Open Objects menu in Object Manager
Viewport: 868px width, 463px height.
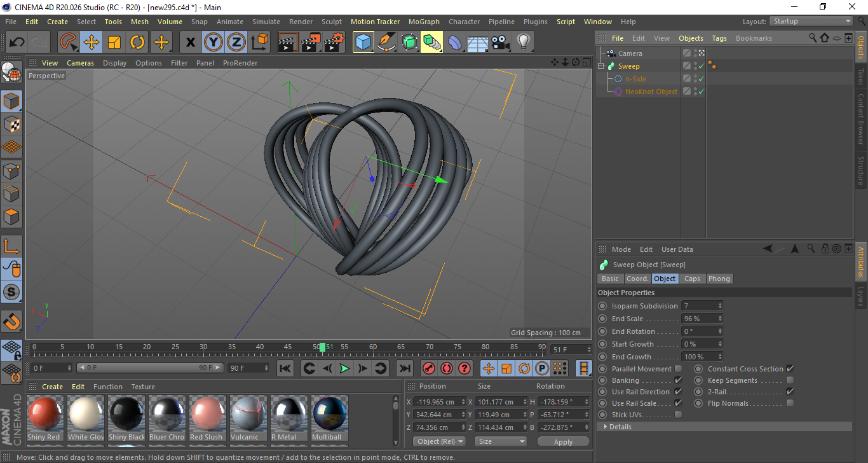pos(691,38)
